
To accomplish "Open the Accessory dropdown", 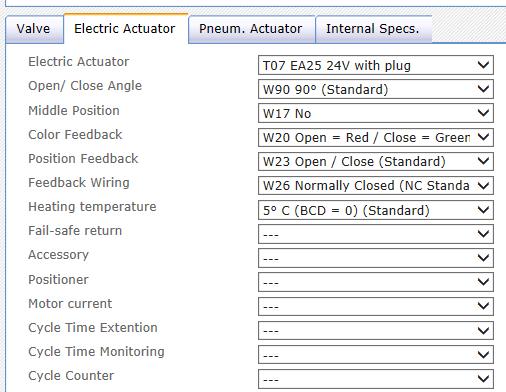I will click(x=376, y=258).
